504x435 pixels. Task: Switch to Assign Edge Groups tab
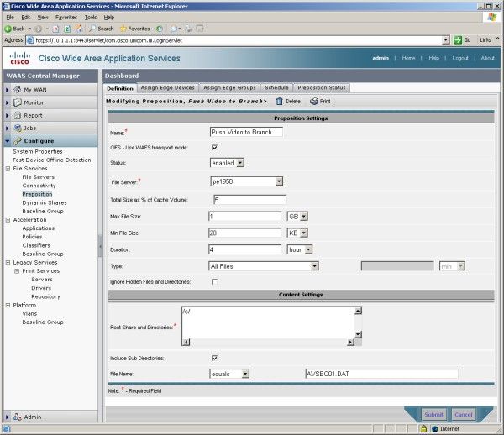[229, 87]
